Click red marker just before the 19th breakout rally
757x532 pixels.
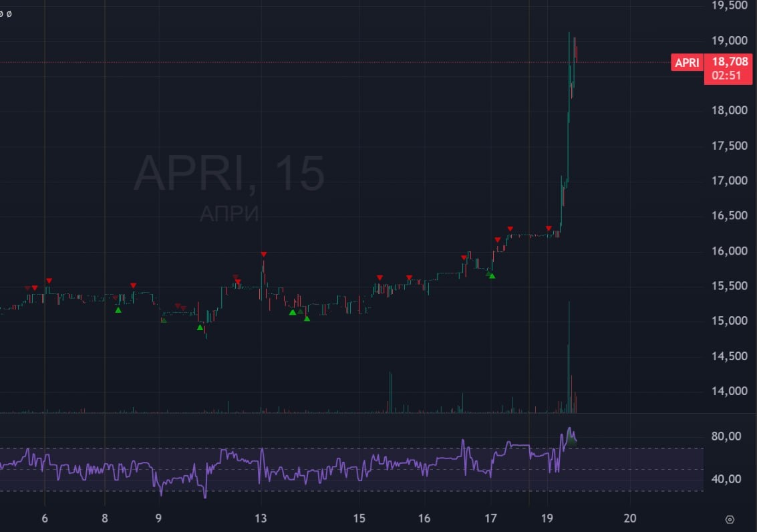[549, 229]
